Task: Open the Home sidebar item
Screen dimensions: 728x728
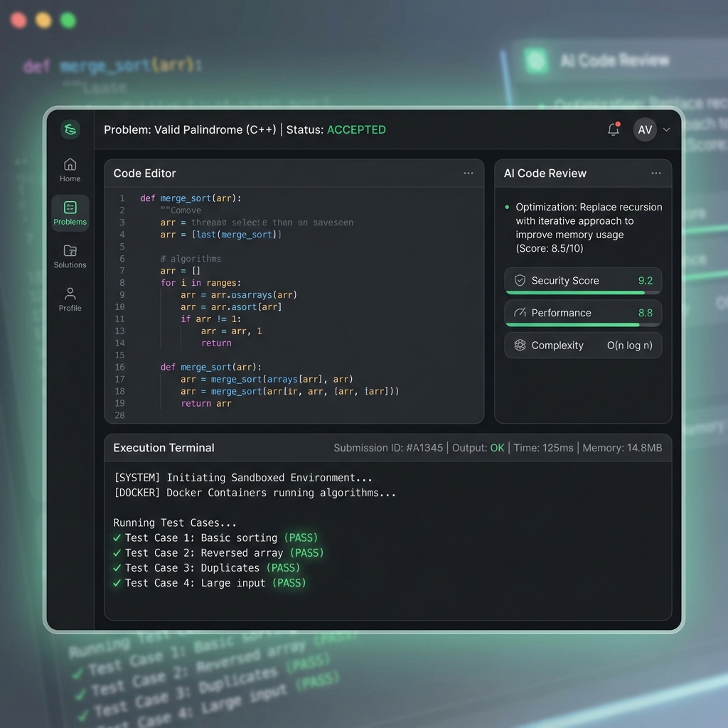Action: coord(70,170)
